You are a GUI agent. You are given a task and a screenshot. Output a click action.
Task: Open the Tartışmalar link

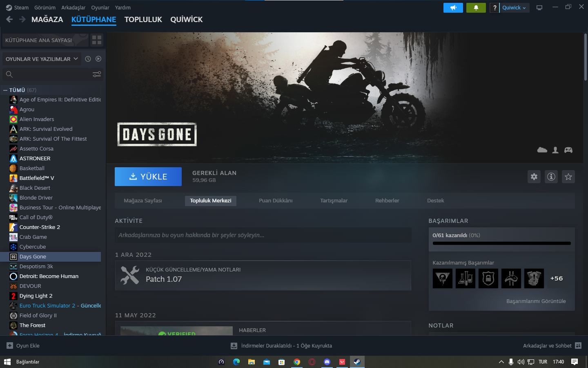pyautogui.click(x=334, y=200)
